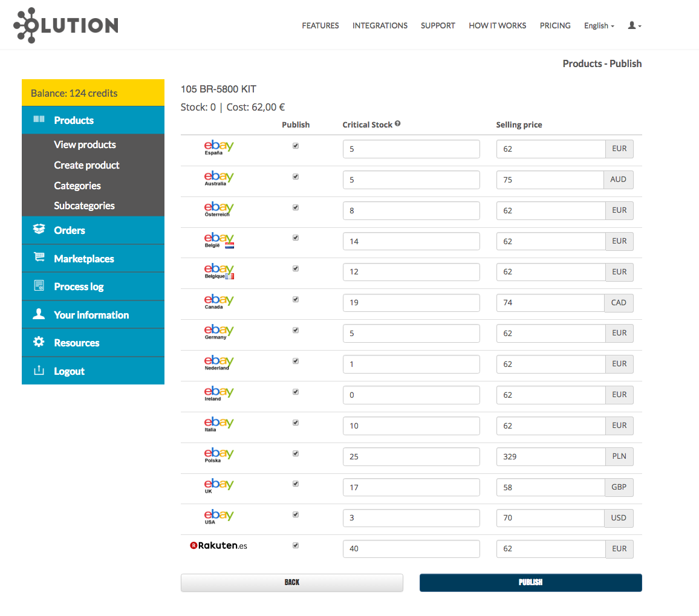Click the GBP currency label
Image resolution: width=699 pixels, height=616 pixels.
point(619,487)
